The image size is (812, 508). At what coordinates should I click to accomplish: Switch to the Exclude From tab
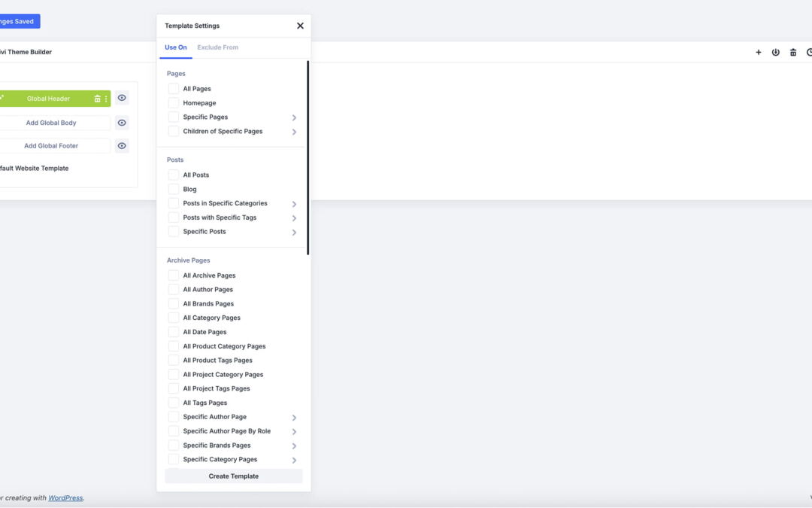217,47
